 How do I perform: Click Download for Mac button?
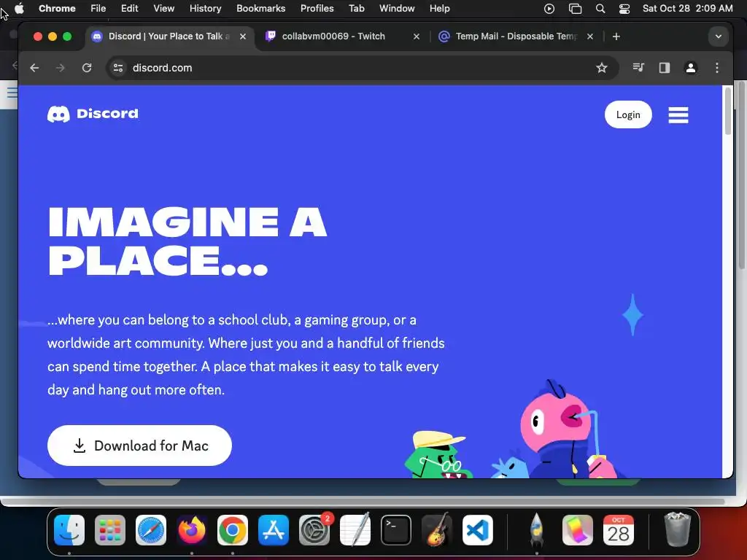(139, 446)
